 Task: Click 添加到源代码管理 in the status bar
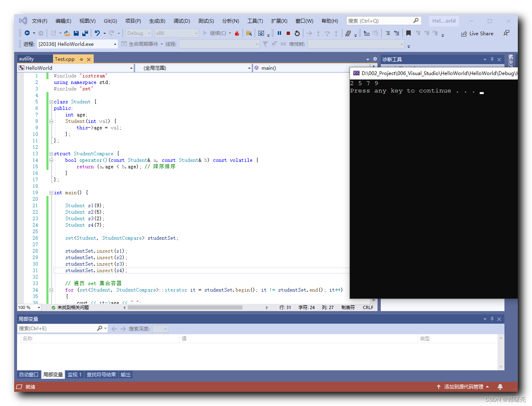coord(463,387)
